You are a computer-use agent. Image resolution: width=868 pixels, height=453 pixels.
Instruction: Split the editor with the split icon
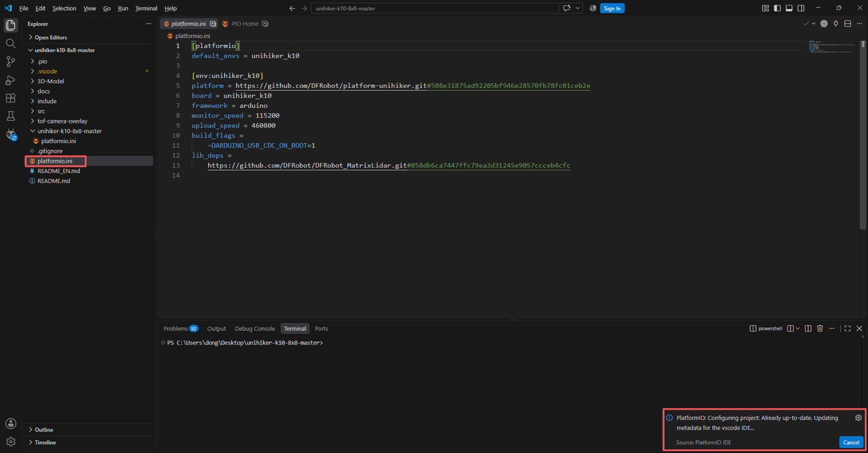coord(847,23)
